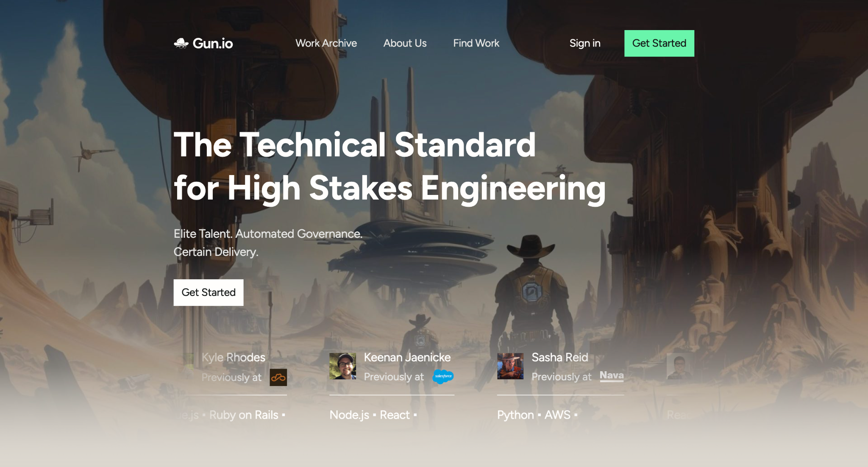Go to the About Us page
The image size is (868, 467).
405,43
